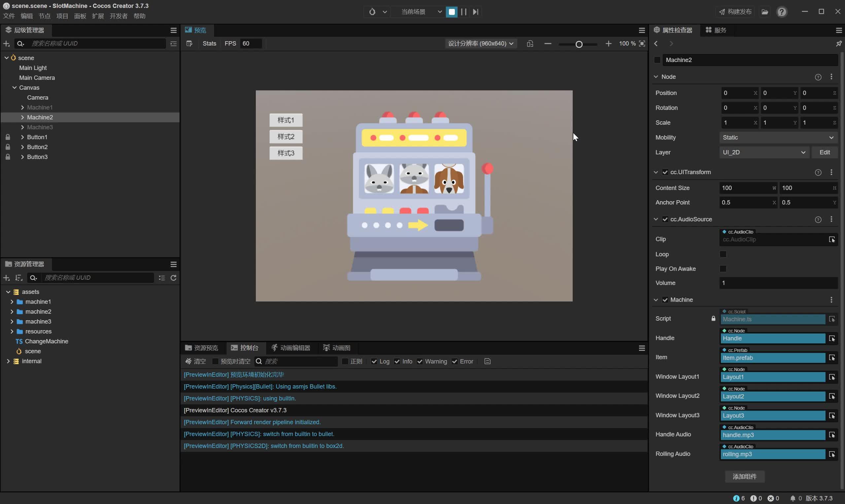This screenshot has width=845, height=504.
Task: Click the preview zoom slider handle
Action: pos(579,44)
